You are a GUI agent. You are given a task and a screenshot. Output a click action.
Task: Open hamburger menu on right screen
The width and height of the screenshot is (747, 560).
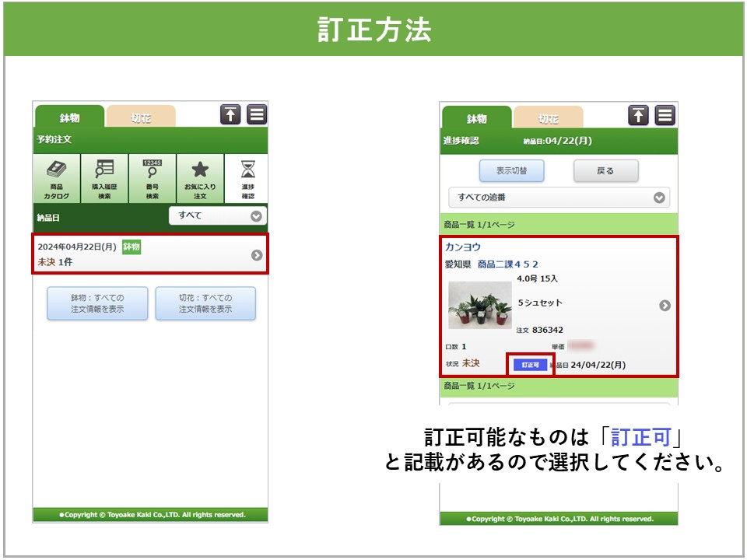pos(665,115)
